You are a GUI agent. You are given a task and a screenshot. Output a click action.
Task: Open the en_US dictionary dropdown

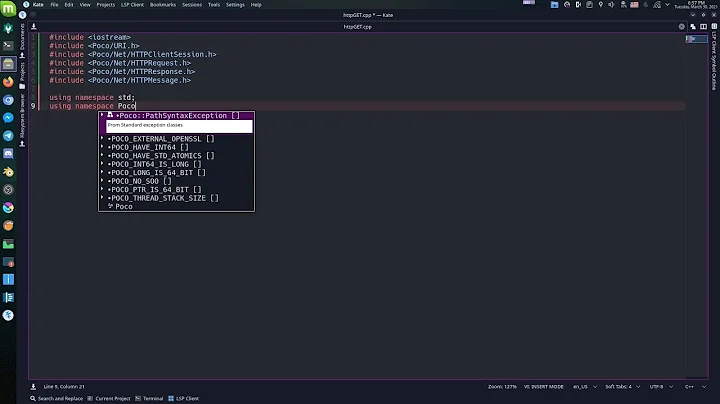(x=585, y=387)
